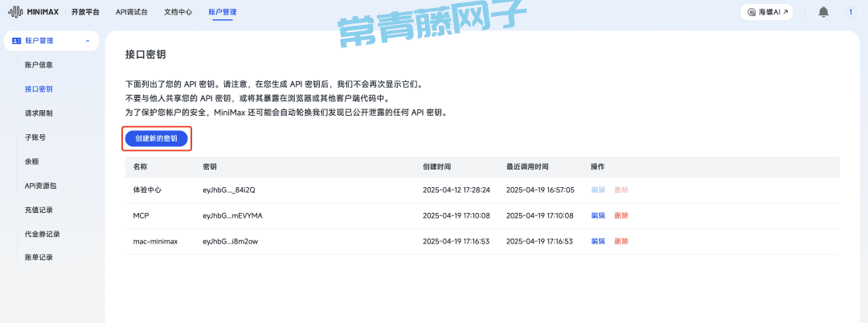
Task: Open 代金券记录 in the sidebar
Action: (43, 234)
